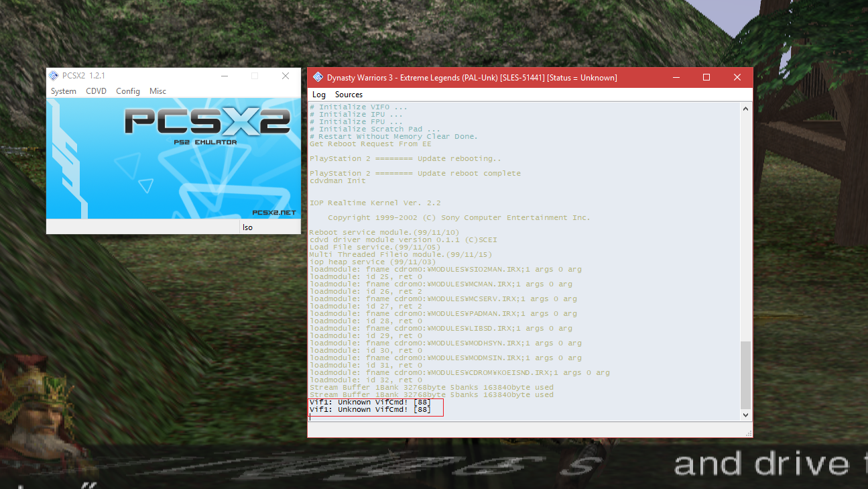Open the System menu in PCSX2
Viewport: 868px width, 489px height.
64,91
